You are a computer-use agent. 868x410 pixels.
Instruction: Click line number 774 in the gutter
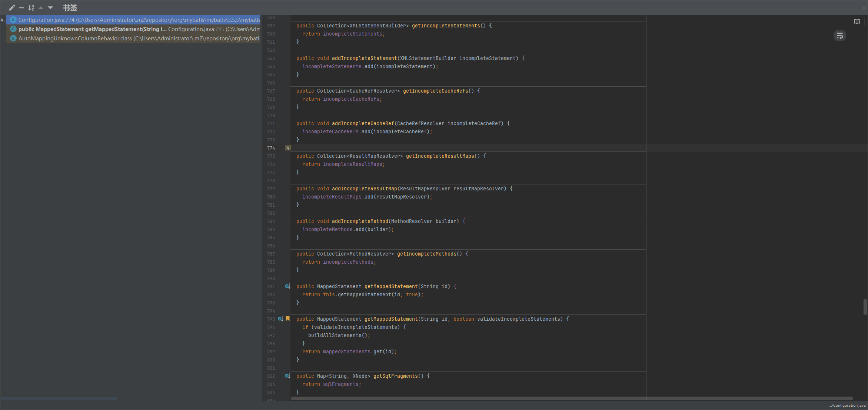coord(271,148)
